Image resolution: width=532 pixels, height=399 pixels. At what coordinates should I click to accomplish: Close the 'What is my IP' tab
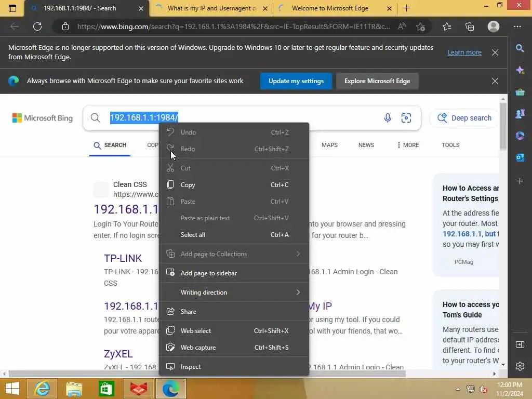point(265,8)
